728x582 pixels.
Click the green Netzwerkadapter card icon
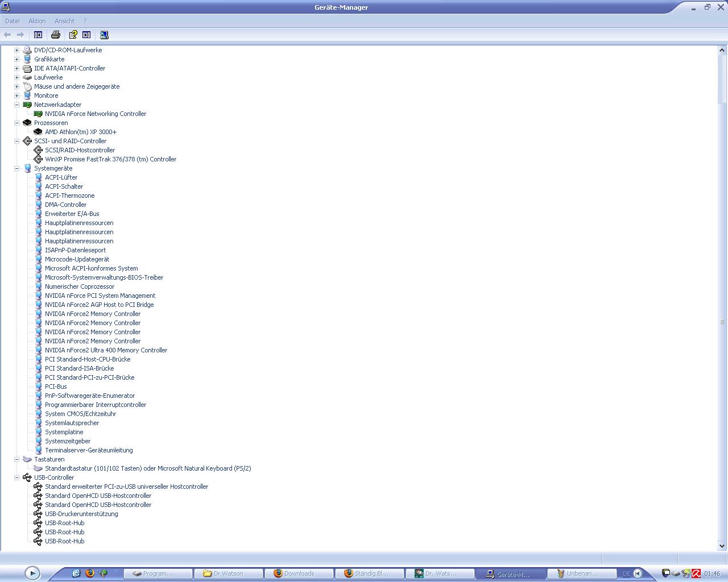tap(27, 105)
